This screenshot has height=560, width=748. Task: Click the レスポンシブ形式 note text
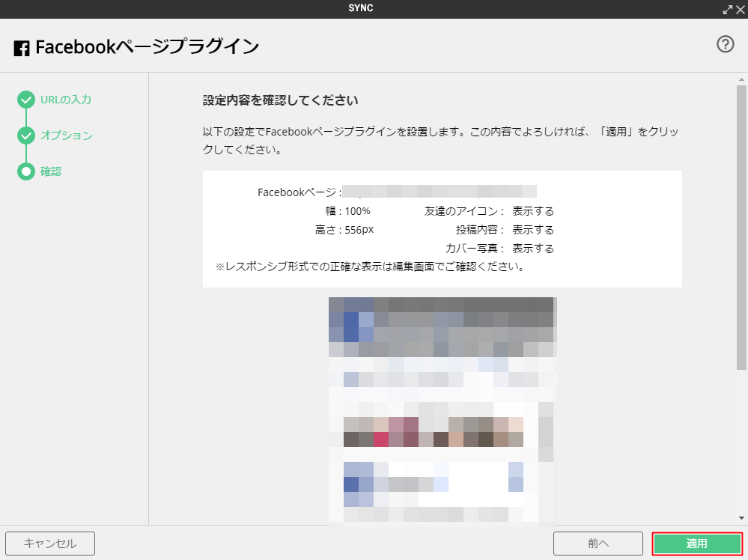point(370,267)
